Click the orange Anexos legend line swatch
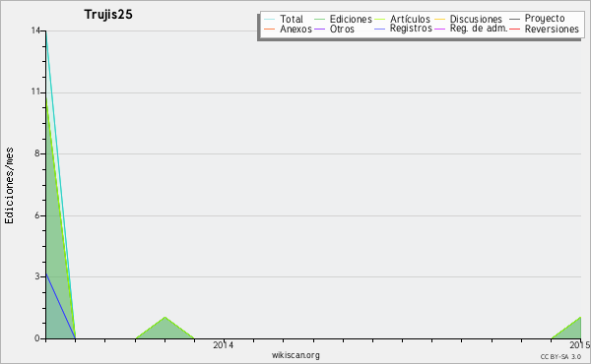Screen dimensions: 591x364 [x=270, y=29]
